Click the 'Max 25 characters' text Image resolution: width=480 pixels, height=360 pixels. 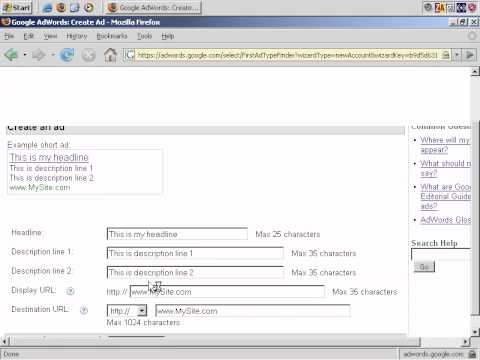pyautogui.click(x=288, y=234)
